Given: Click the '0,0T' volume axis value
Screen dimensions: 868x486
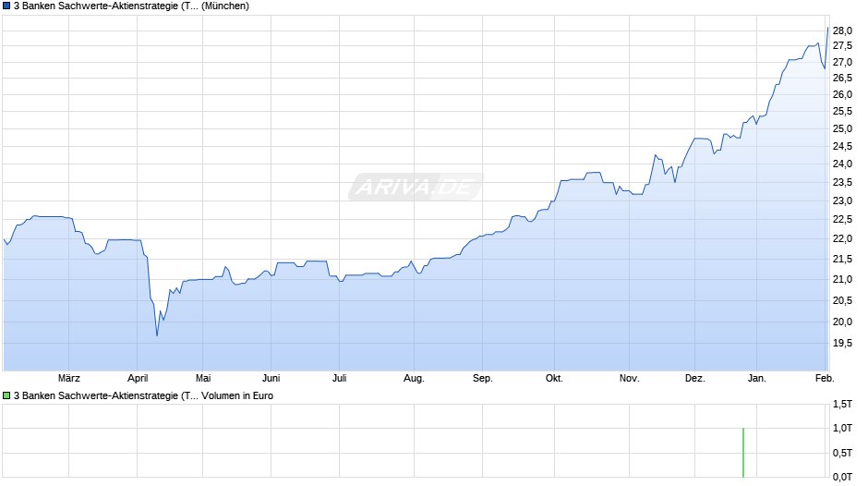Looking at the screenshot, I should click(x=842, y=477).
